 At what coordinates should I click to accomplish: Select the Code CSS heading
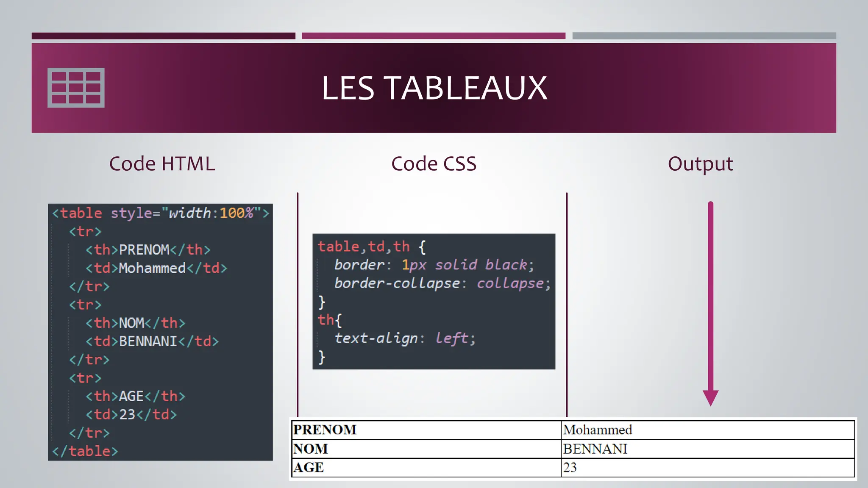point(434,164)
